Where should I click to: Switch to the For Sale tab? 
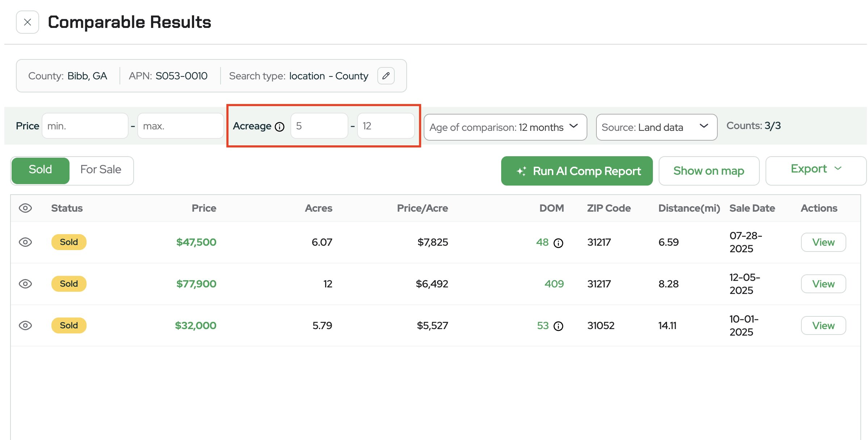(x=101, y=170)
